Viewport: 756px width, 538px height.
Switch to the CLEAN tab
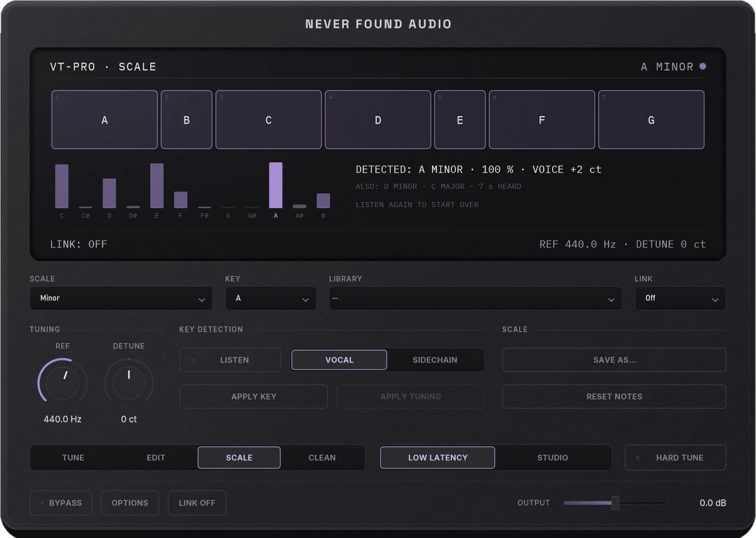[x=322, y=458]
